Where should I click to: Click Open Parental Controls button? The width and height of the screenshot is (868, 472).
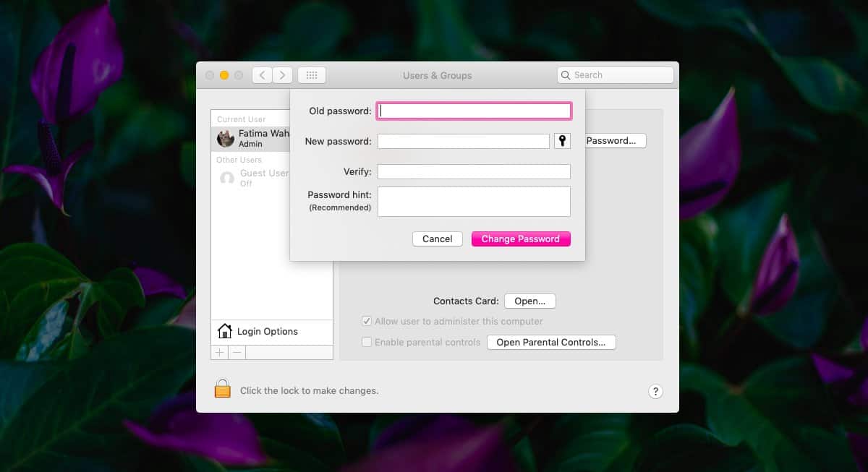551,342
